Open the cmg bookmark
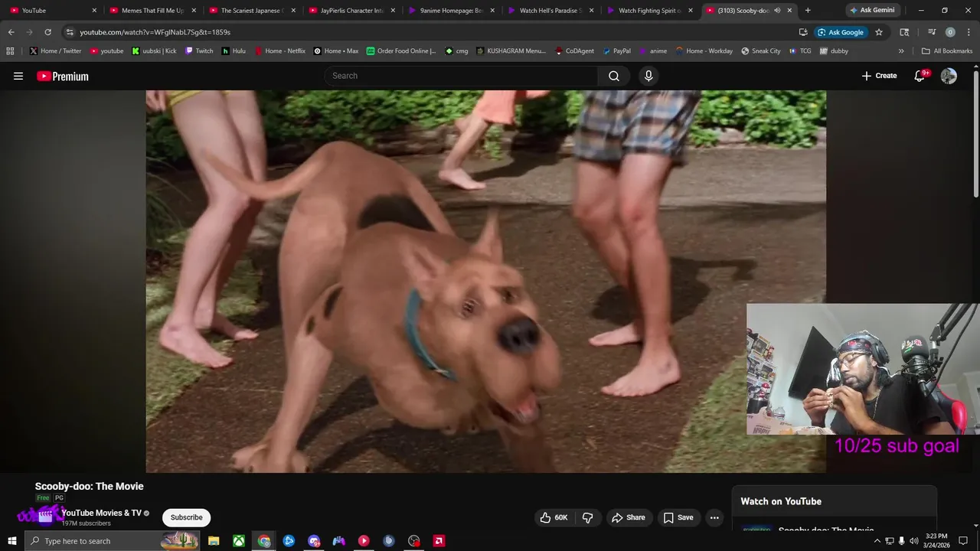 [456, 51]
